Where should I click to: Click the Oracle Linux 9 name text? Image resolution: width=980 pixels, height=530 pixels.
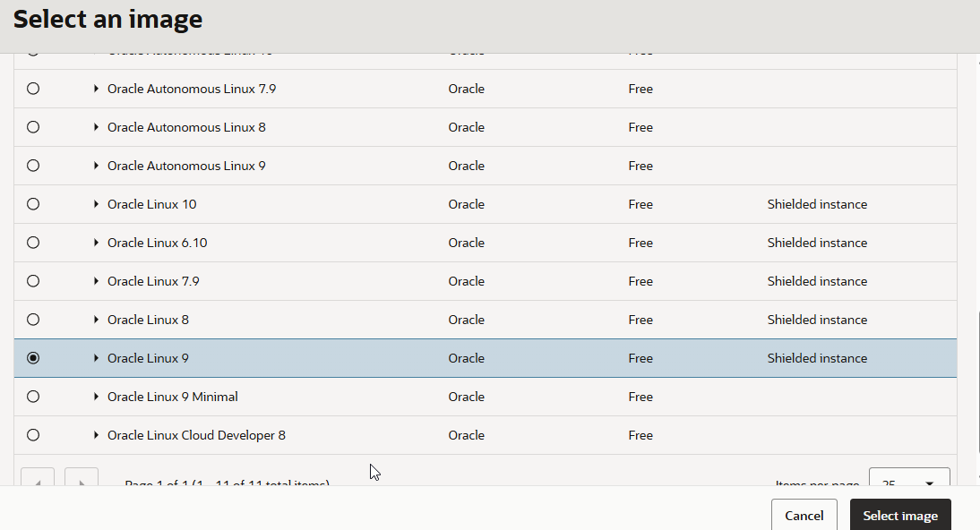148,358
